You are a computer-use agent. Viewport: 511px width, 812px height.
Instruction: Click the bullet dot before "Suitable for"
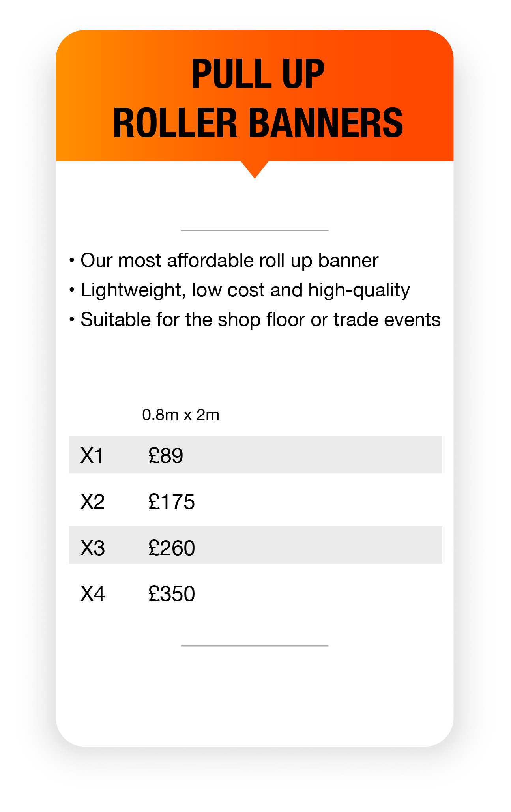click(72, 320)
